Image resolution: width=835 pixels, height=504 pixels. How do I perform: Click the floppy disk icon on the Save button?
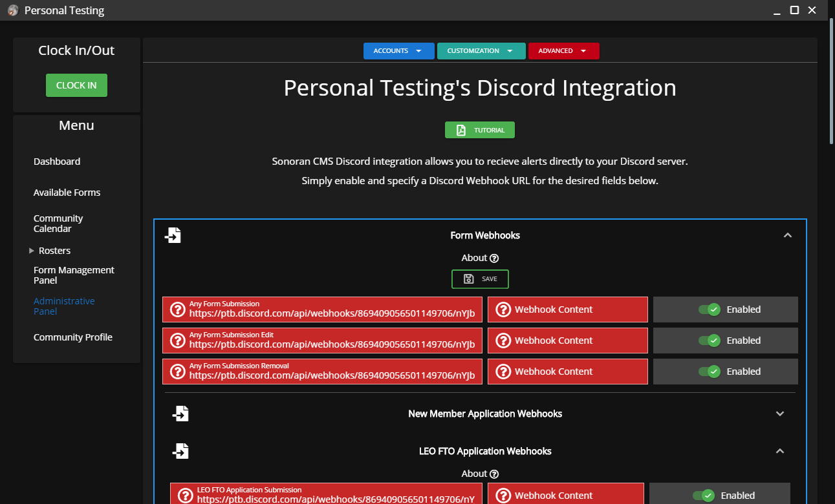469,279
